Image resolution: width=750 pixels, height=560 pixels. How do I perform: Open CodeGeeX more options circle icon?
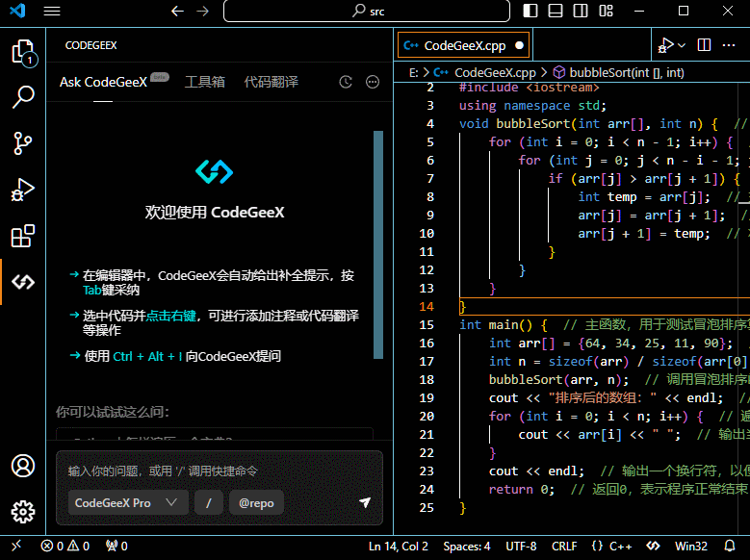pyautogui.click(x=373, y=82)
